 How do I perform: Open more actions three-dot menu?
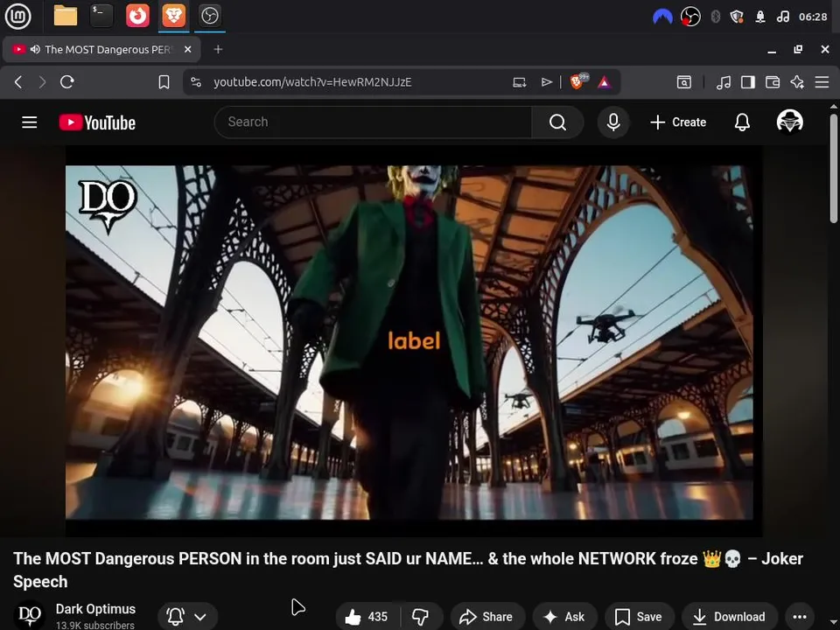799,617
